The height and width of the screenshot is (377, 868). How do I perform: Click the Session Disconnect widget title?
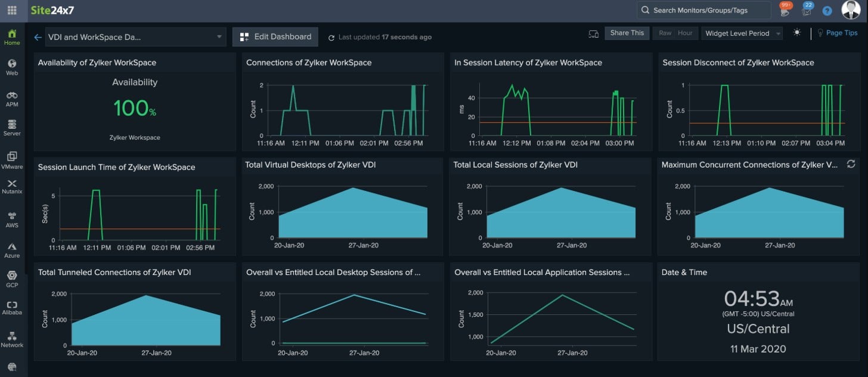click(x=738, y=63)
